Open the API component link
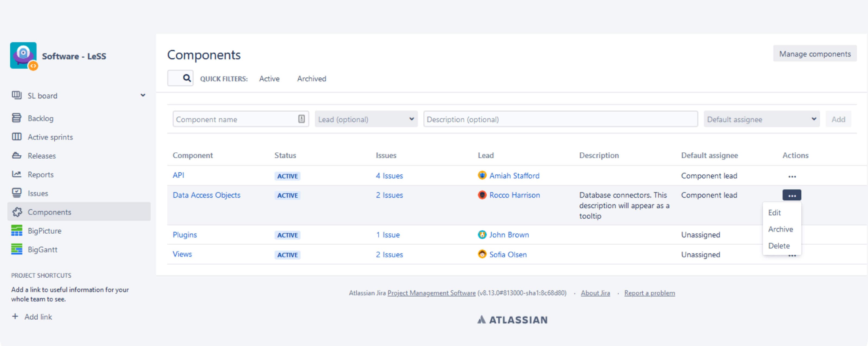Image resolution: width=868 pixels, height=346 pixels. tap(178, 175)
